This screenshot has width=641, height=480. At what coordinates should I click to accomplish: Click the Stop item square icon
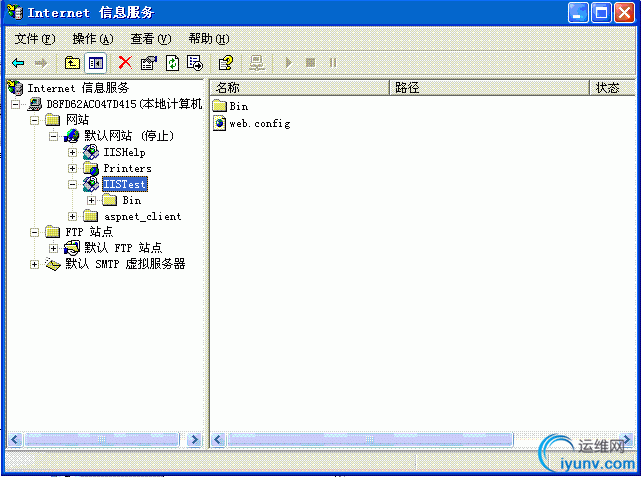310,63
